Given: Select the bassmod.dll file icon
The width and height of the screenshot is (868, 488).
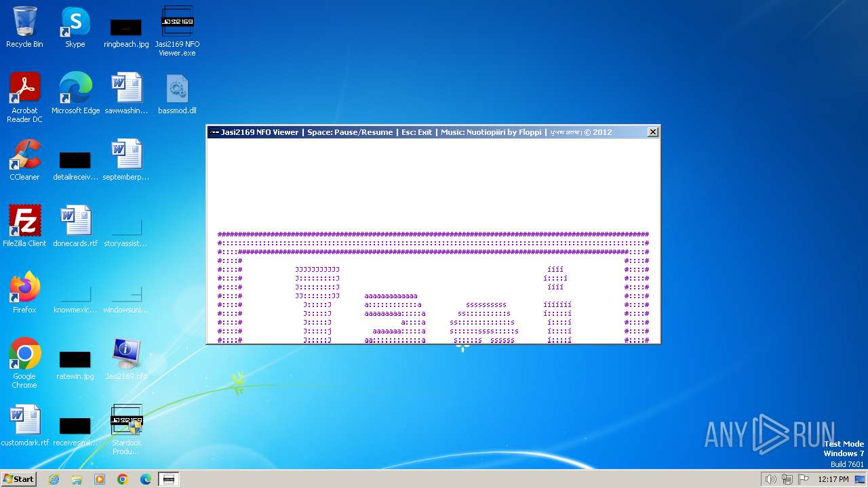Looking at the screenshot, I should pyautogui.click(x=177, y=94).
